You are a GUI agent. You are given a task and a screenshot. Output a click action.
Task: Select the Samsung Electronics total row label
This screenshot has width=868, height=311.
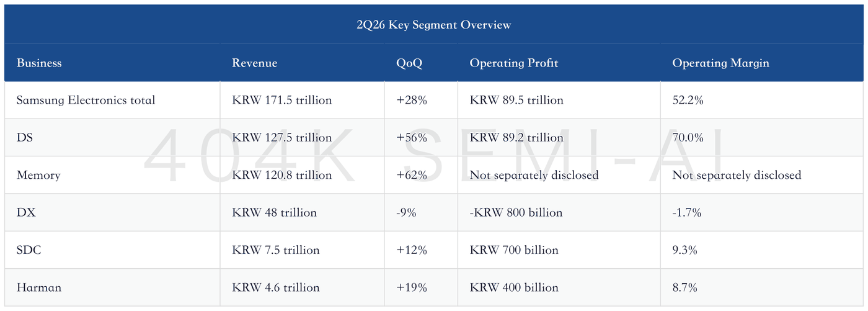[x=86, y=100]
